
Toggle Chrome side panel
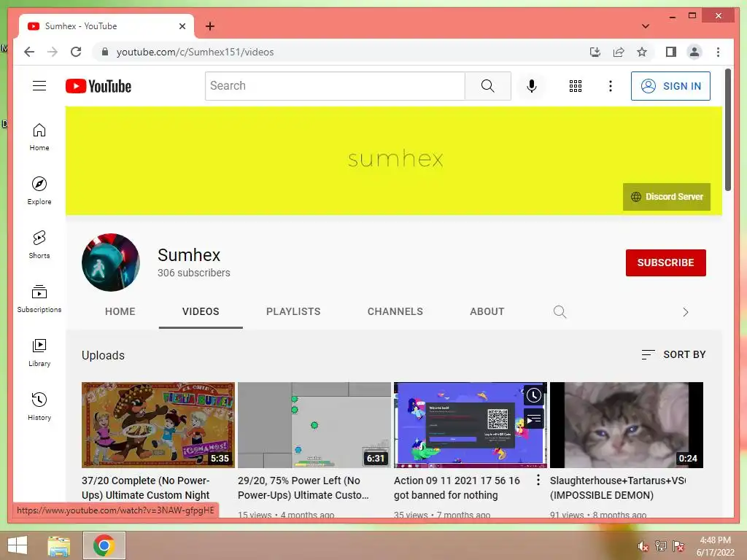tap(671, 52)
